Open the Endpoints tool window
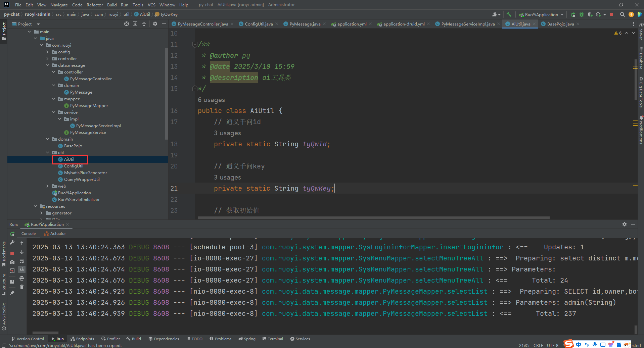 pos(82,339)
